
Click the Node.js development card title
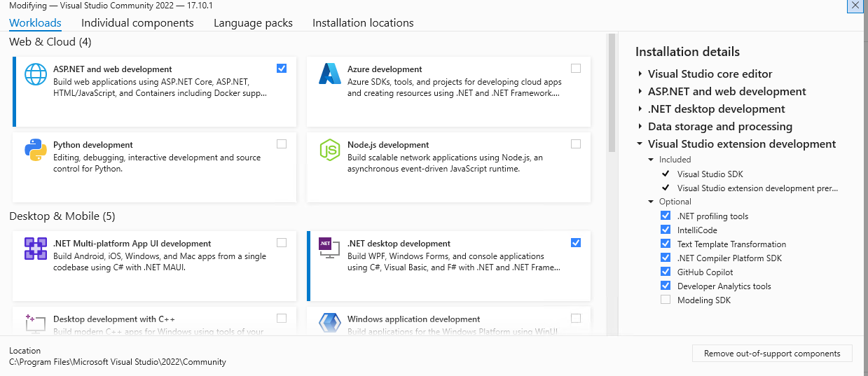click(x=389, y=145)
